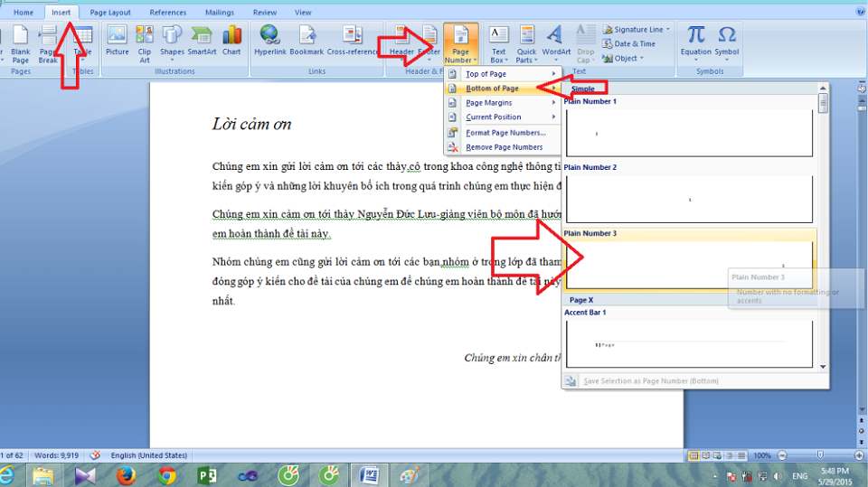This screenshot has height=487, width=868.
Task: Switch to the References tab
Action: pyautogui.click(x=168, y=12)
